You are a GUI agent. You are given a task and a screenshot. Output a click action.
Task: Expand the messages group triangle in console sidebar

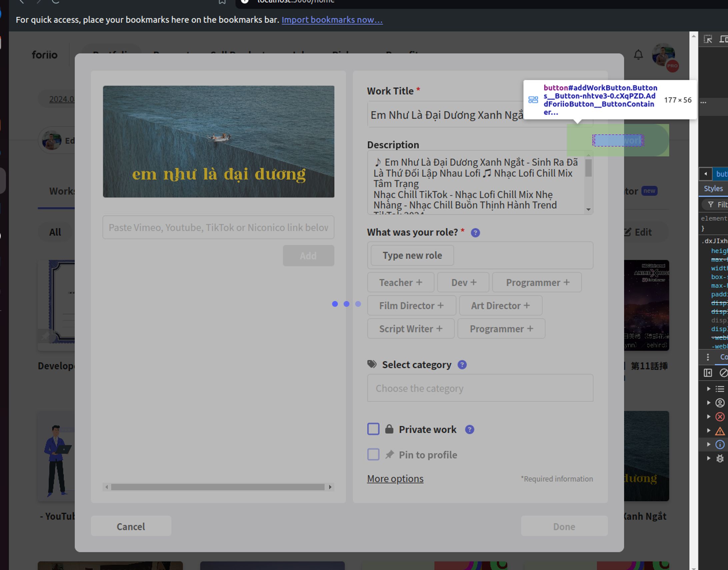[x=709, y=389]
